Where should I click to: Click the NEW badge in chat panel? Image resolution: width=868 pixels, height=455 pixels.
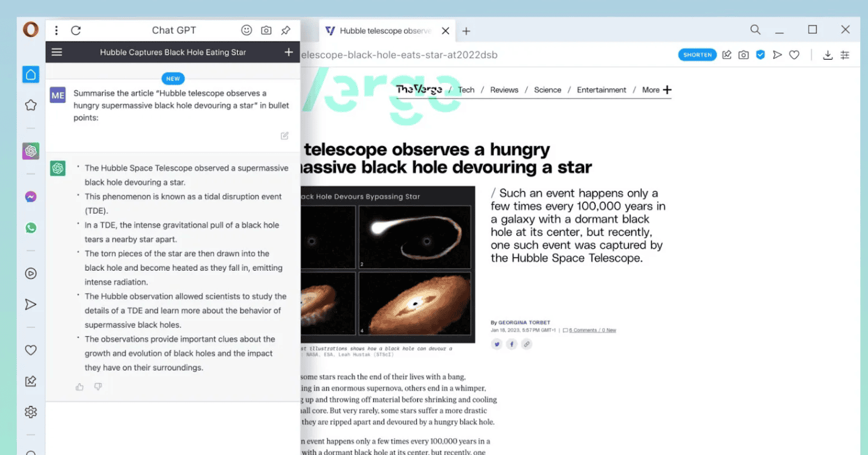coord(173,79)
